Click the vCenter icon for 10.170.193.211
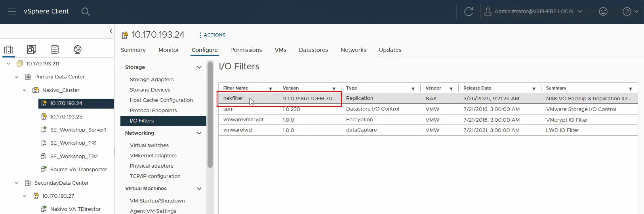Screen dimensions: 644x214 pyautogui.click(x=20, y=63)
